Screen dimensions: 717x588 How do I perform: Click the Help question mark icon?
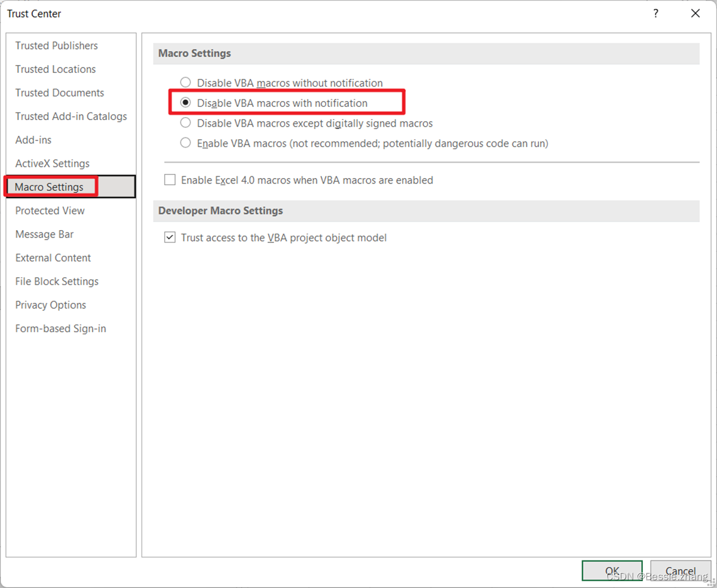655,13
